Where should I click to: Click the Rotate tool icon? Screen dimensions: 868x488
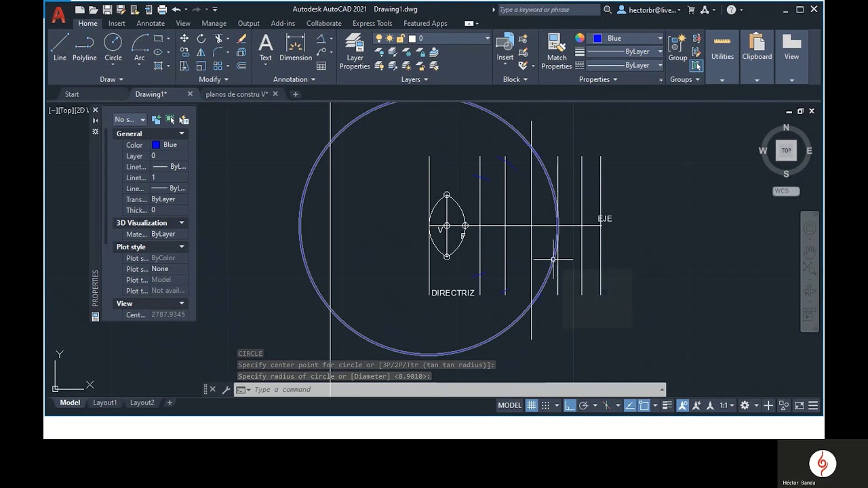click(x=201, y=39)
